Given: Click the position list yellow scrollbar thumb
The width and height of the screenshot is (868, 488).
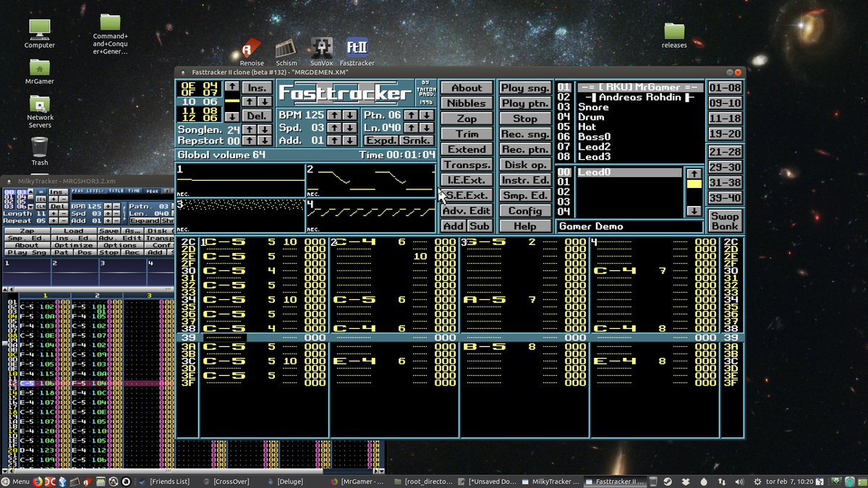Looking at the screenshot, I should [232, 100].
